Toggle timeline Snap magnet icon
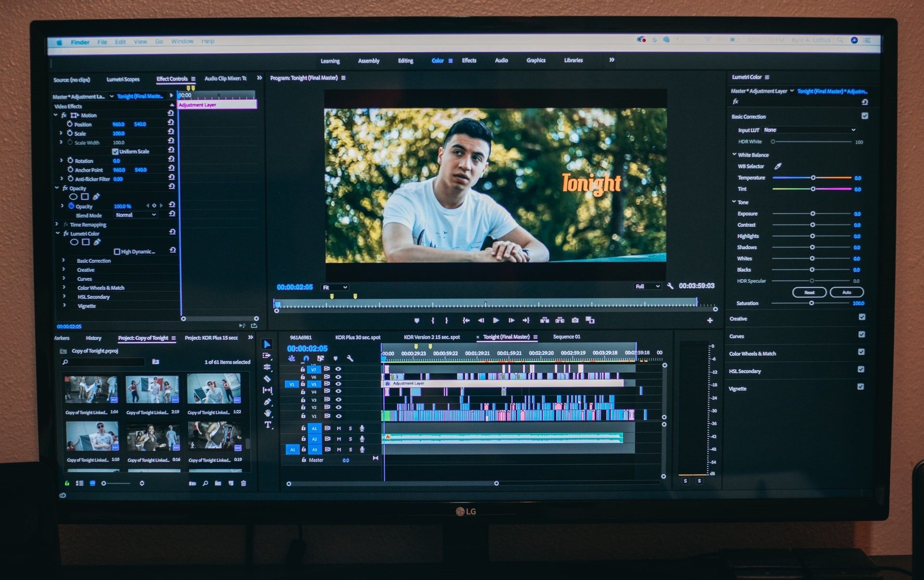 [306, 359]
